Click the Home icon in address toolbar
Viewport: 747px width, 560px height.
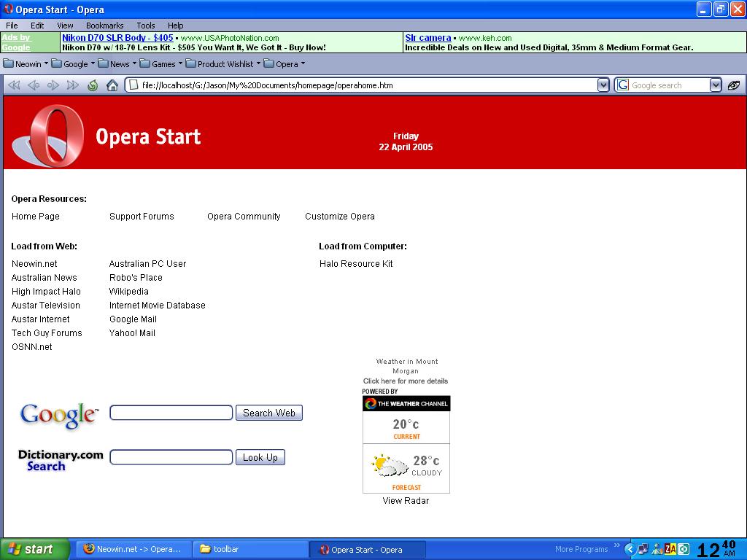(x=112, y=85)
